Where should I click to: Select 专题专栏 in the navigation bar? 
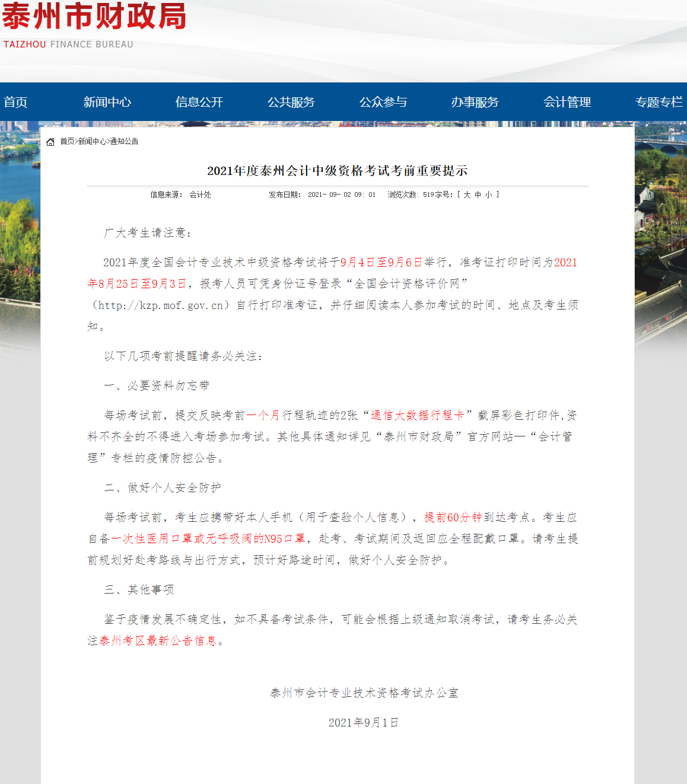click(x=659, y=102)
